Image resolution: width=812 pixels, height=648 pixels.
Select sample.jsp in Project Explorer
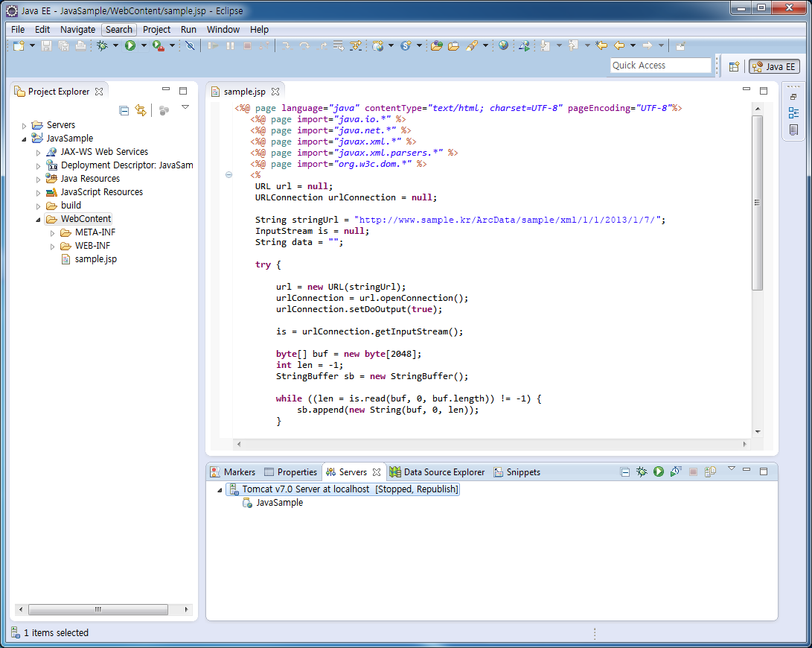pos(95,259)
